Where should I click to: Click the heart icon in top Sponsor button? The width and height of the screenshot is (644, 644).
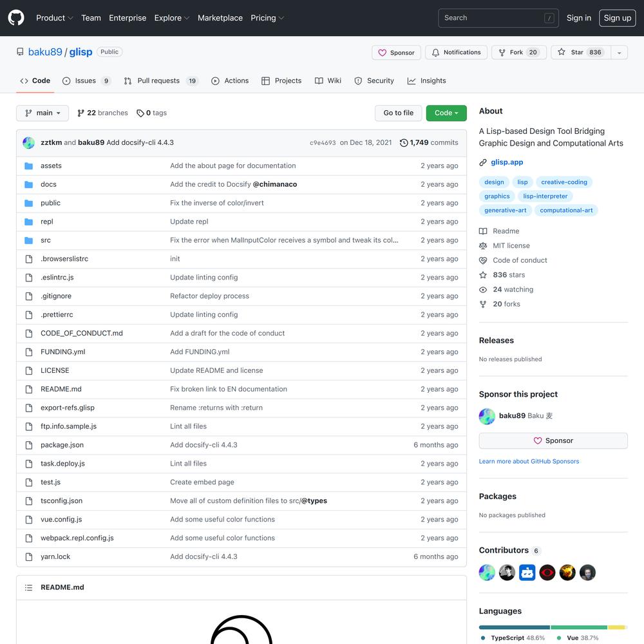[x=382, y=53]
